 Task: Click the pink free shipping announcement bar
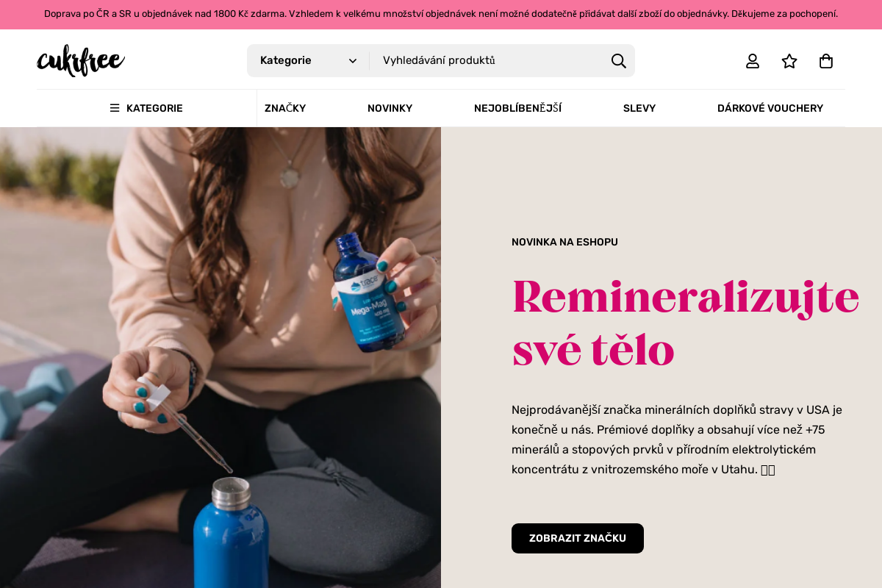(x=441, y=14)
